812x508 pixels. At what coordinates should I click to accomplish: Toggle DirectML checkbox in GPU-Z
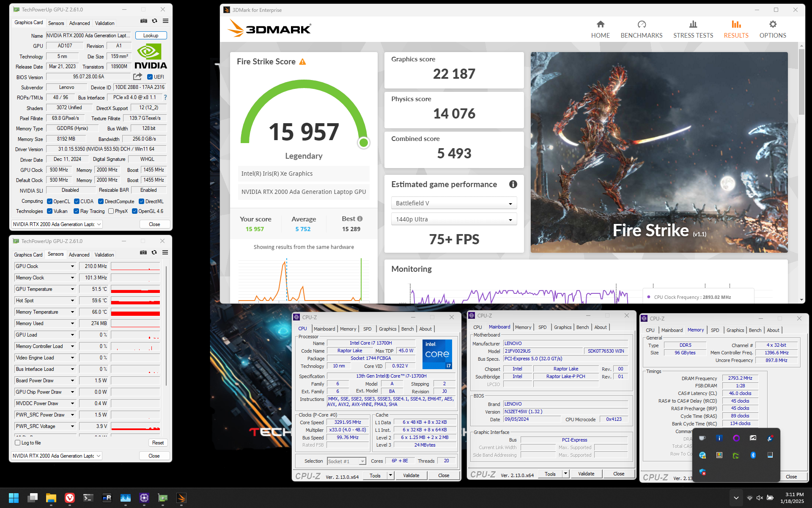pyautogui.click(x=142, y=202)
